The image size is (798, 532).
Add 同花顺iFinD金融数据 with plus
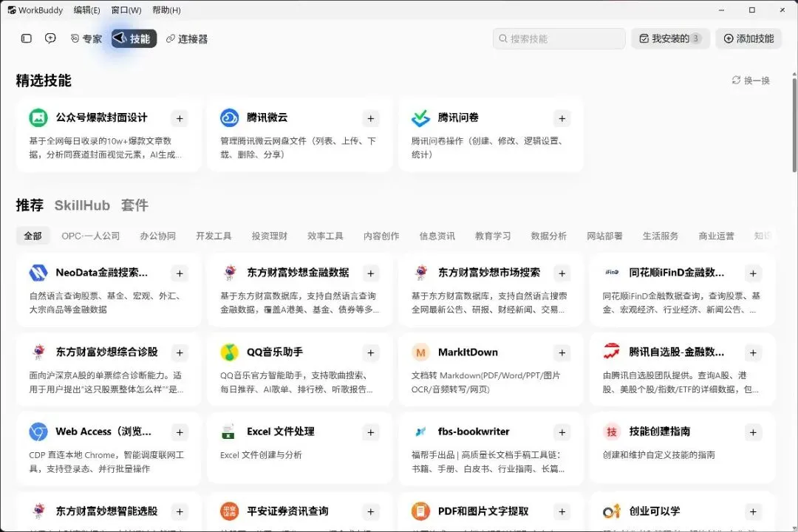click(x=753, y=273)
